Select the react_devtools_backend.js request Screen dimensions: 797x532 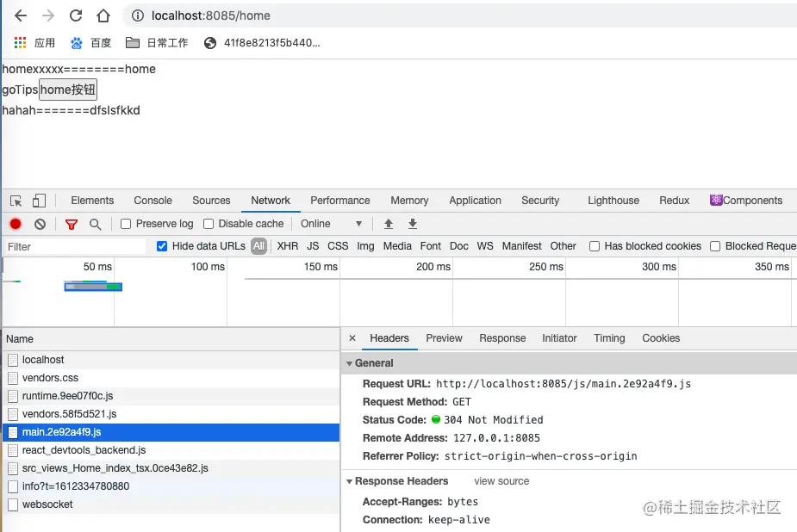(x=171, y=450)
